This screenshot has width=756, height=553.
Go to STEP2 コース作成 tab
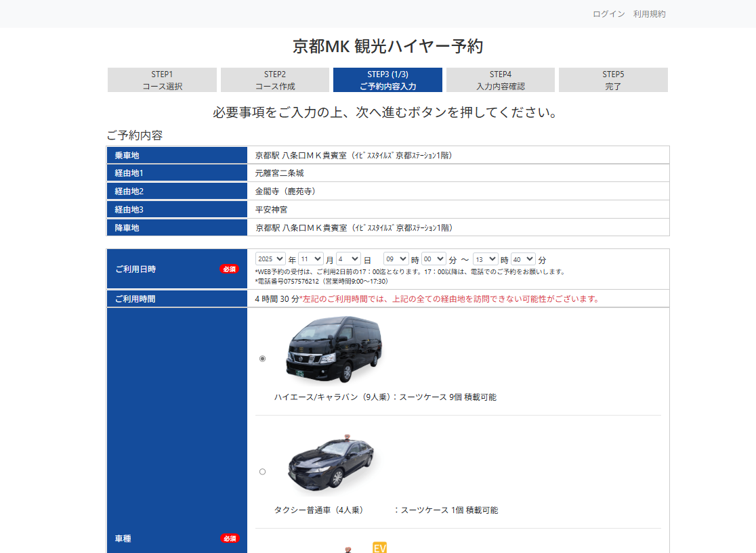(275, 80)
